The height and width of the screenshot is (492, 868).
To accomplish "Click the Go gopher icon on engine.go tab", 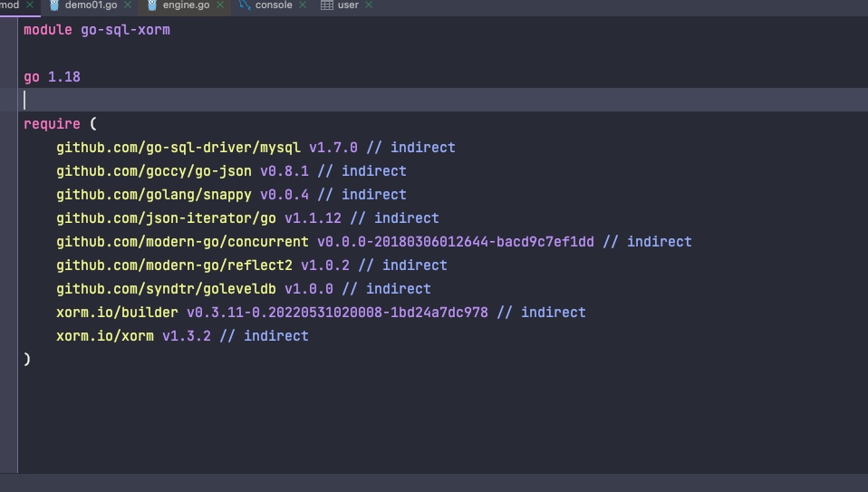I will (152, 5).
